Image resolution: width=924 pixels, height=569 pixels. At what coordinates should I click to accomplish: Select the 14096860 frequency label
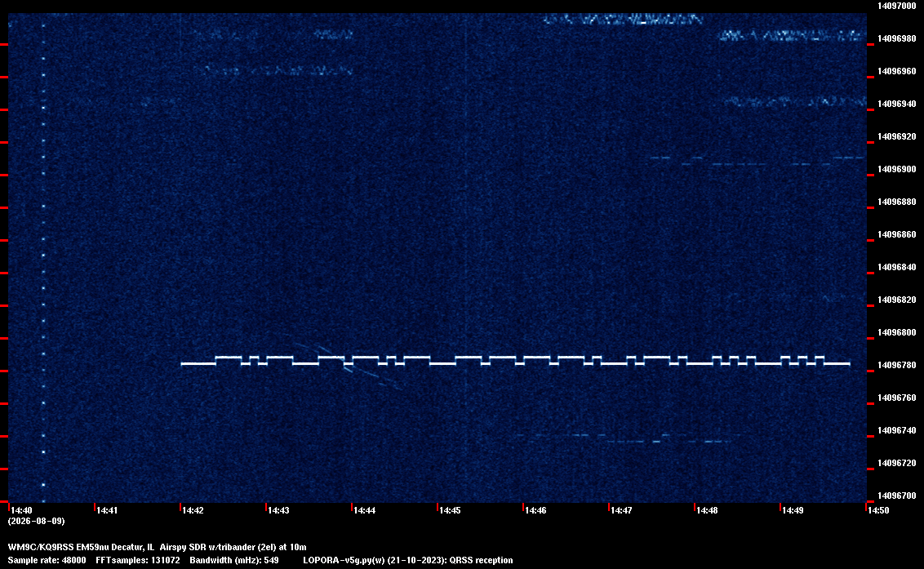897,234
